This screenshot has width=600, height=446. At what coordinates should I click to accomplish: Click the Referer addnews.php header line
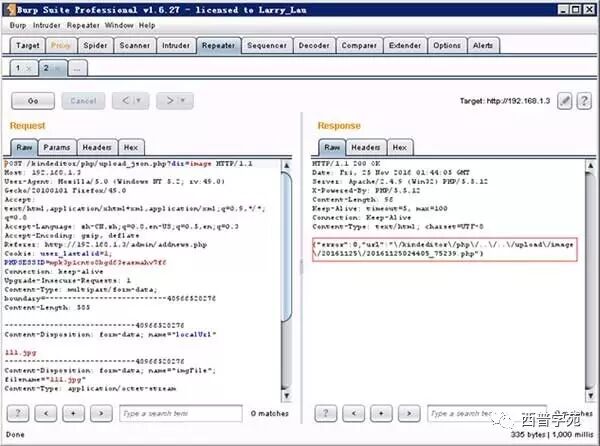106,244
